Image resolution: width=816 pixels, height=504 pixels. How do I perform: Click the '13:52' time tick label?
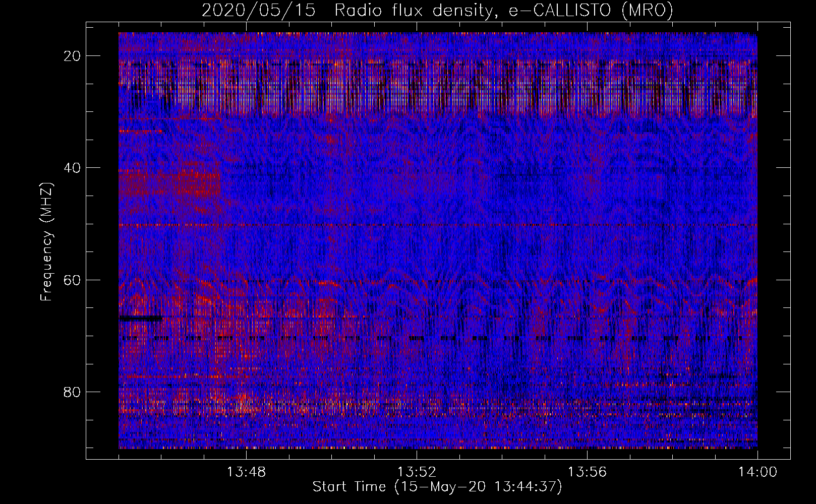(417, 472)
